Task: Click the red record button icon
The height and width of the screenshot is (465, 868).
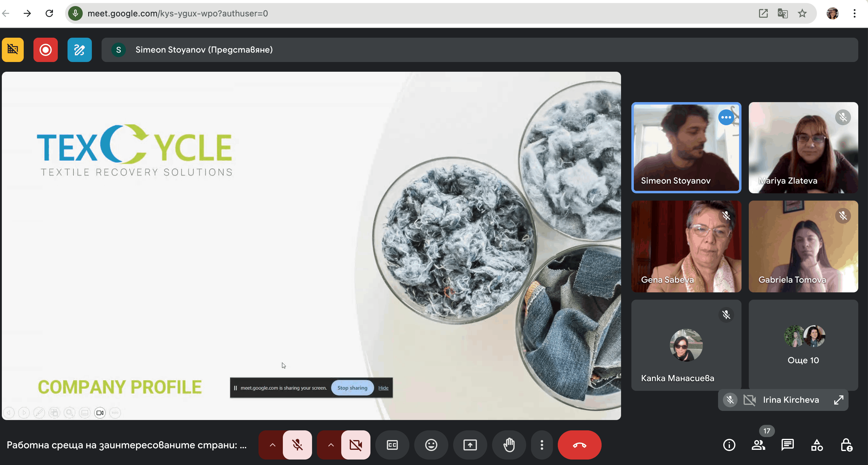Action: coord(46,50)
